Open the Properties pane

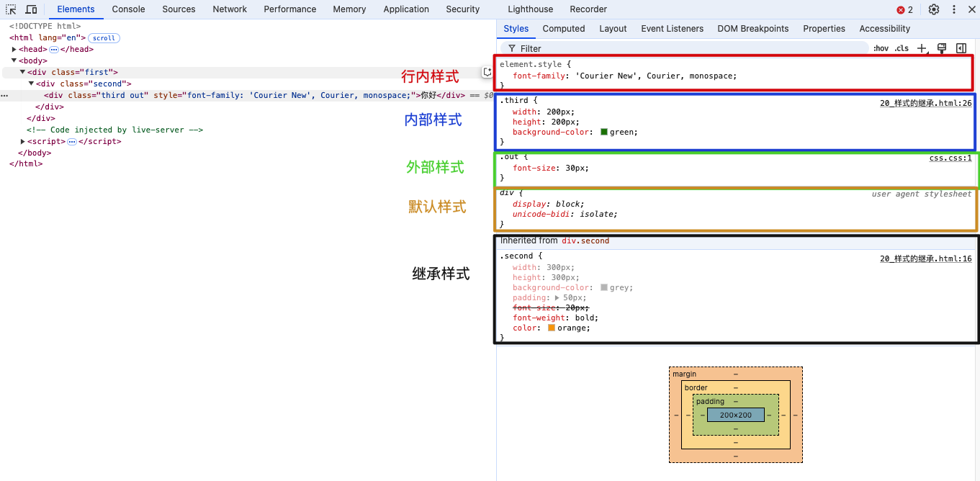click(x=824, y=29)
